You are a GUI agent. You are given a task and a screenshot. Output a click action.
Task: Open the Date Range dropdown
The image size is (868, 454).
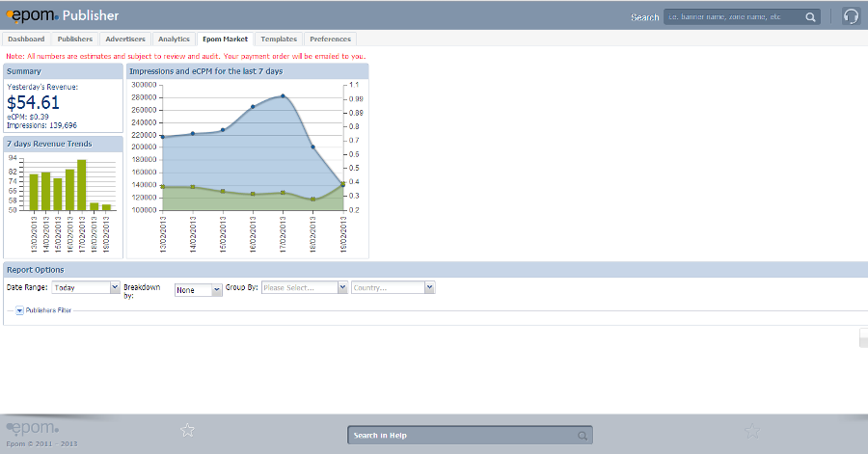pyautogui.click(x=87, y=287)
